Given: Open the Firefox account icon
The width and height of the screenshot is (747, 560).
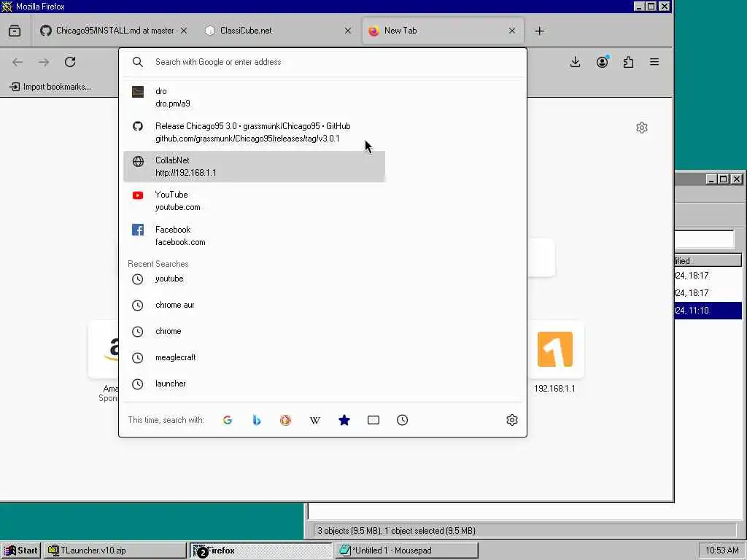Looking at the screenshot, I should pyautogui.click(x=602, y=62).
